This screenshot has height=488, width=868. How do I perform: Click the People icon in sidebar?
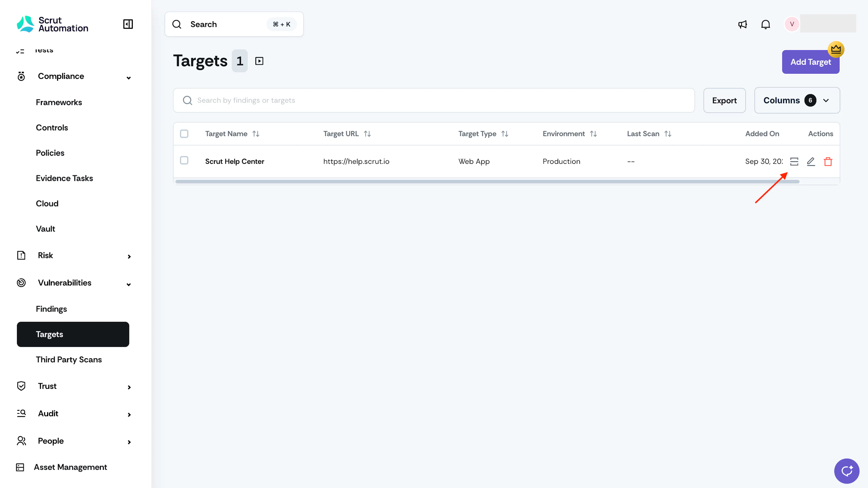click(x=21, y=441)
